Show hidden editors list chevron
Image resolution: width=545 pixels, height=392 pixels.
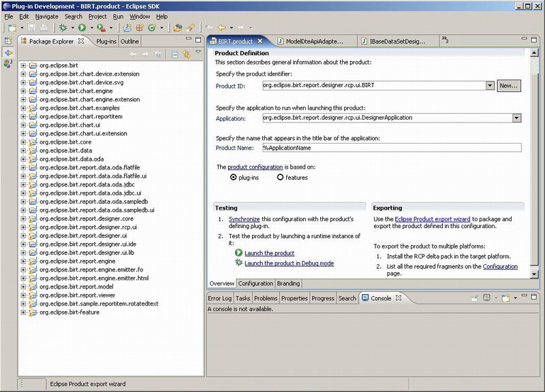(445, 40)
